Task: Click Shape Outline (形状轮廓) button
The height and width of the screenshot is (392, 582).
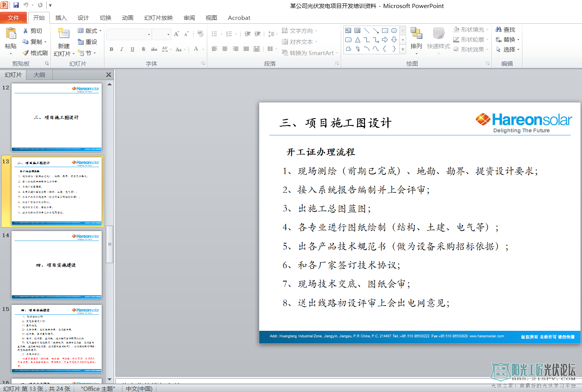Action: (x=471, y=39)
